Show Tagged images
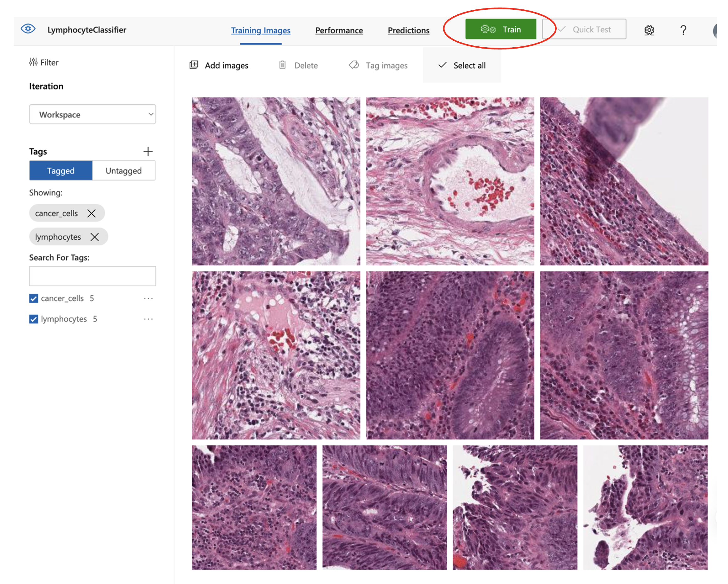Viewport: 728px width, 584px height. [x=61, y=170]
